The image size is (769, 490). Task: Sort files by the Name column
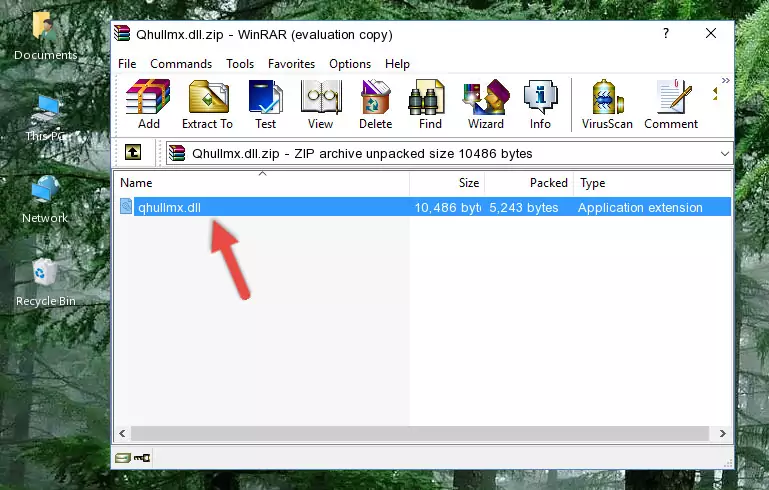tap(262, 183)
